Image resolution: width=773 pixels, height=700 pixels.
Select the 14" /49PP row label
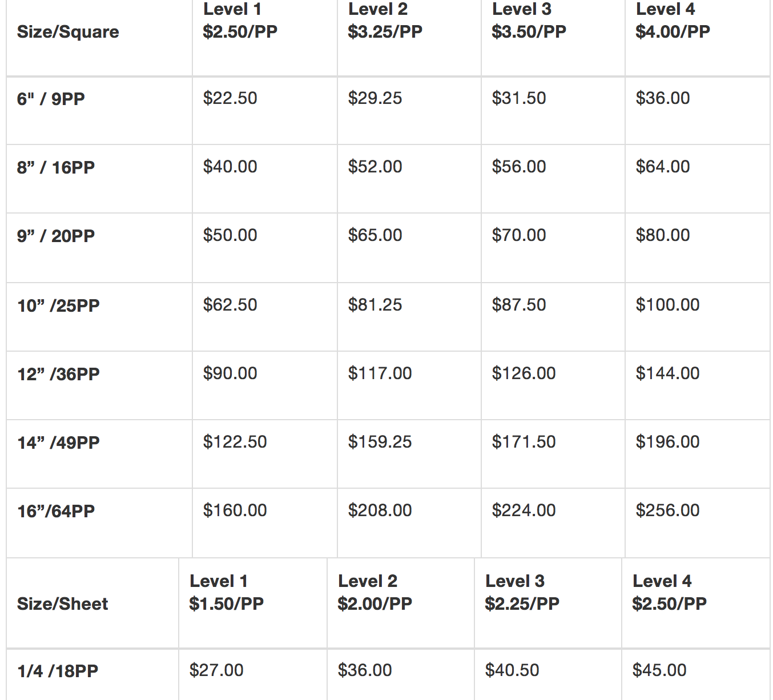58,442
